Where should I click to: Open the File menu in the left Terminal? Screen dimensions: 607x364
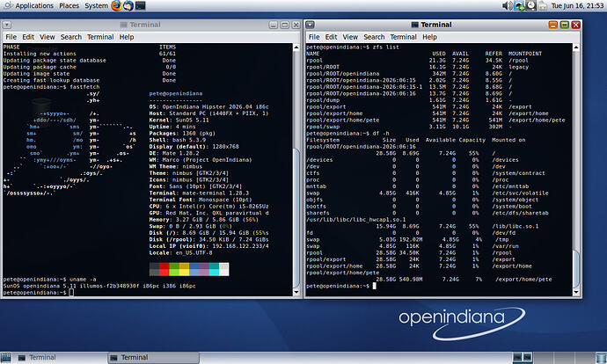[11, 37]
